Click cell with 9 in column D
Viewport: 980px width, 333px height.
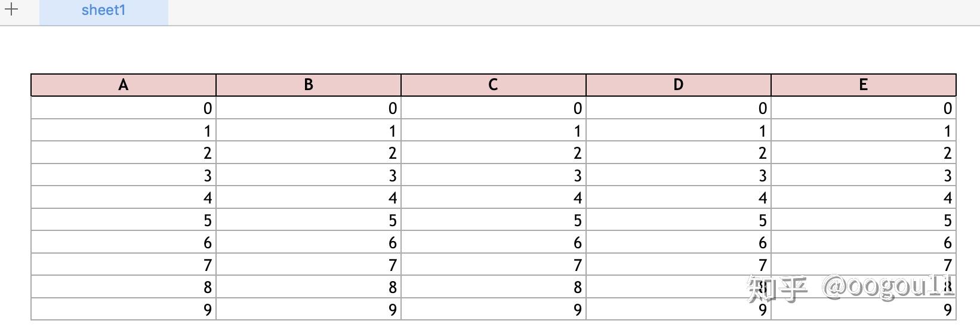pos(679,310)
